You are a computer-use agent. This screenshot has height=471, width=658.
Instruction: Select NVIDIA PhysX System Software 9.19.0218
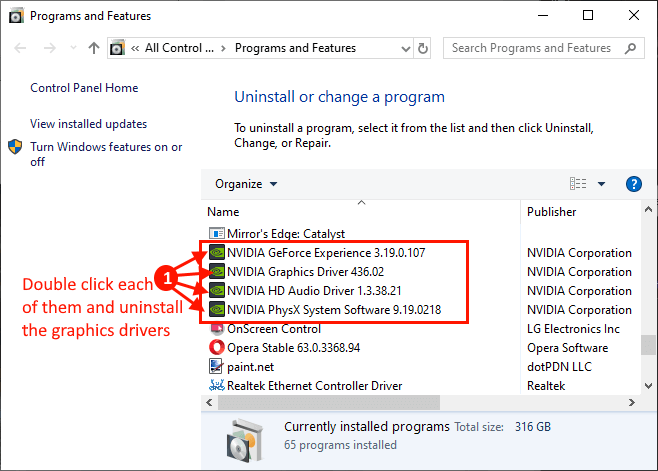pyautogui.click(x=334, y=310)
